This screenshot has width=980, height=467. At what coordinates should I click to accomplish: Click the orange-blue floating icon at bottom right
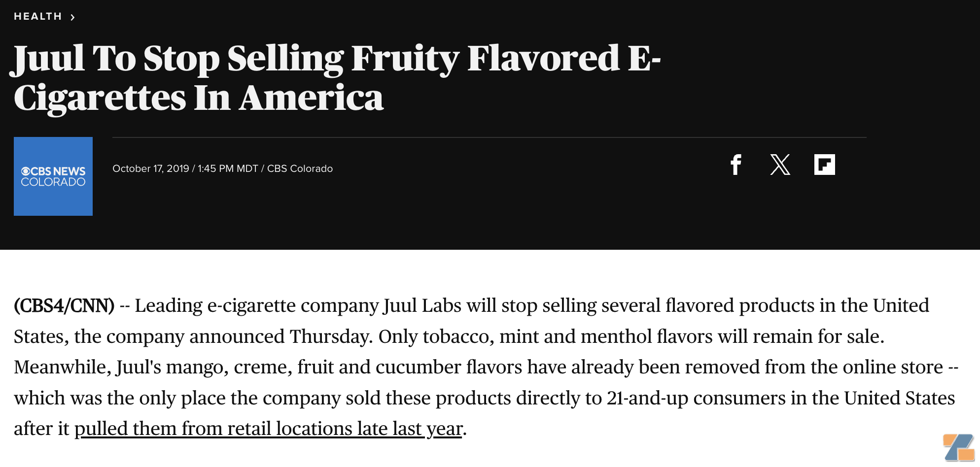(958, 447)
